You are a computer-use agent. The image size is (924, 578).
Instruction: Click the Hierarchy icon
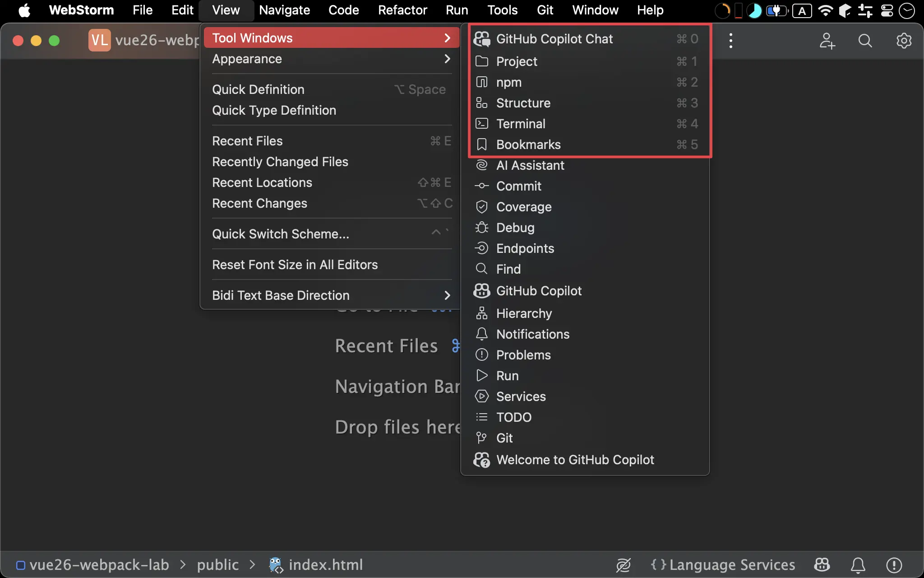(x=482, y=313)
